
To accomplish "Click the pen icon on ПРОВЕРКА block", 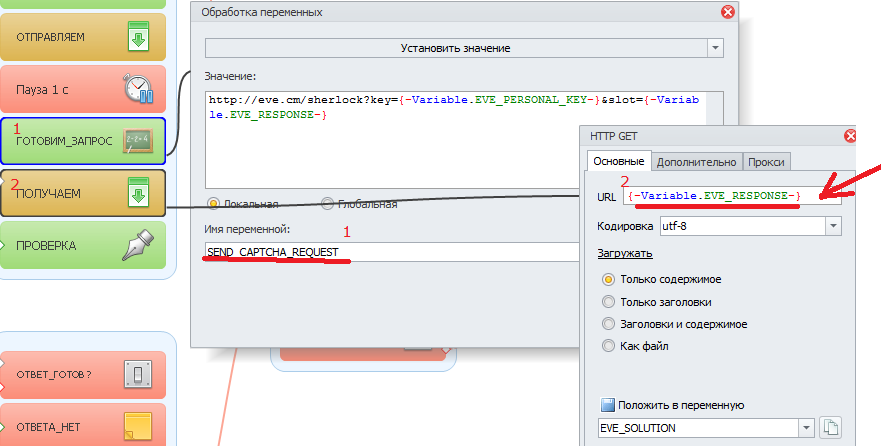I will [x=137, y=245].
